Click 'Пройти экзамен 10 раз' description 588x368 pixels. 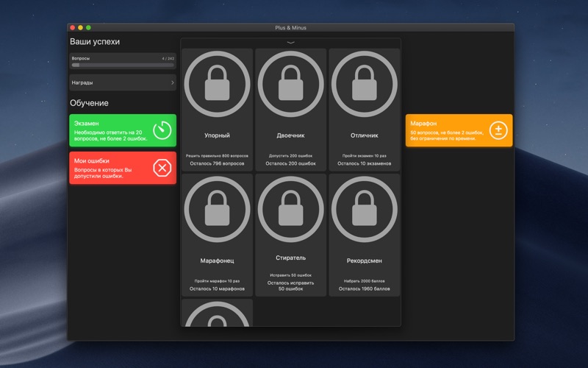coord(364,155)
